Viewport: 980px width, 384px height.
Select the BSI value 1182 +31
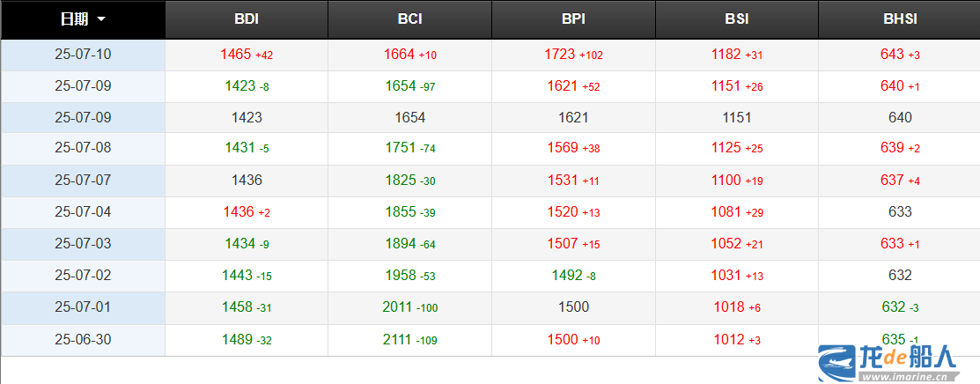[737, 55]
